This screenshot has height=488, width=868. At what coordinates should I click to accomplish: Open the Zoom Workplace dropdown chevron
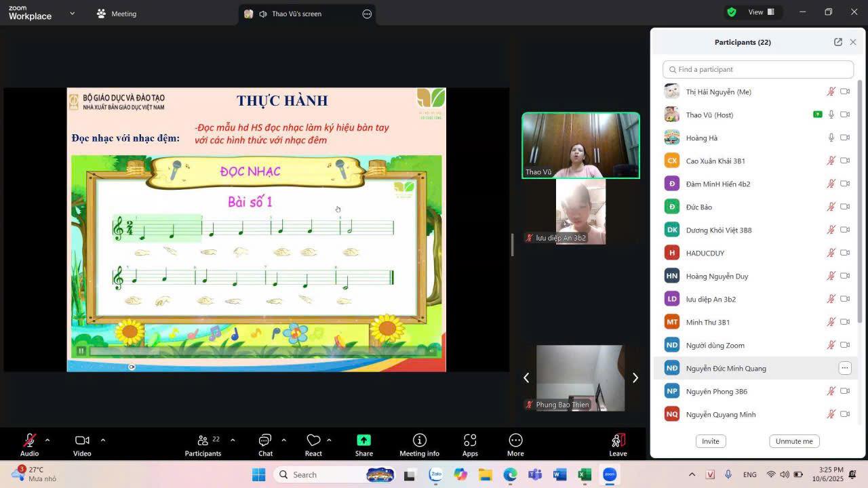[73, 14]
